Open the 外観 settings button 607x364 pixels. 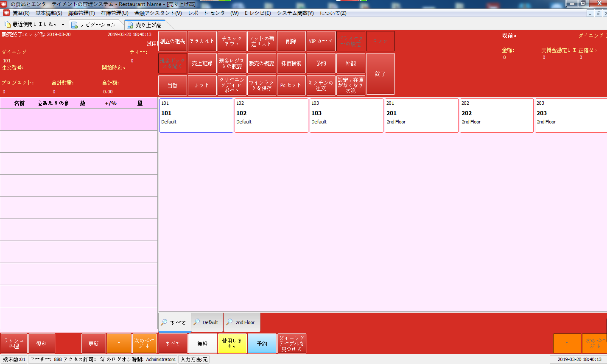coord(351,63)
